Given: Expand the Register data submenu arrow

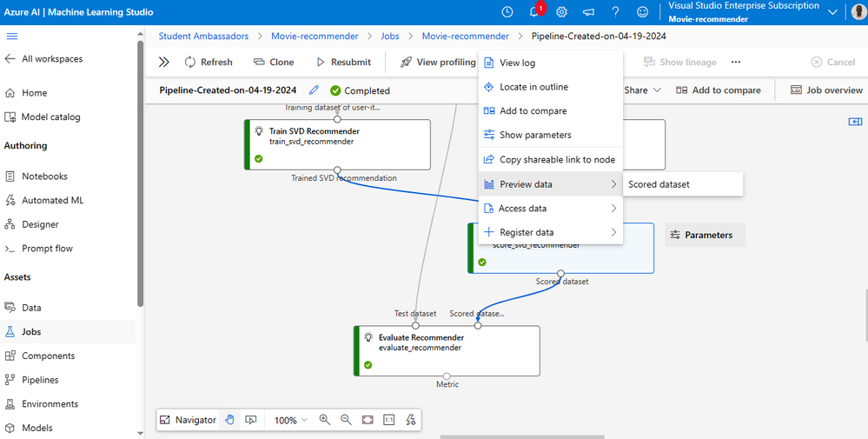Looking at the screenshot, I should coord(613,232).
